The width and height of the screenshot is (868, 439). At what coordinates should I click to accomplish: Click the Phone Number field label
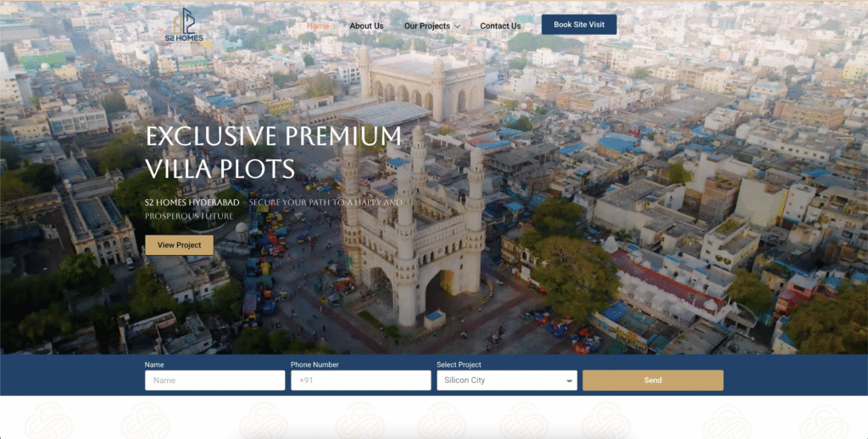[313, 364]
